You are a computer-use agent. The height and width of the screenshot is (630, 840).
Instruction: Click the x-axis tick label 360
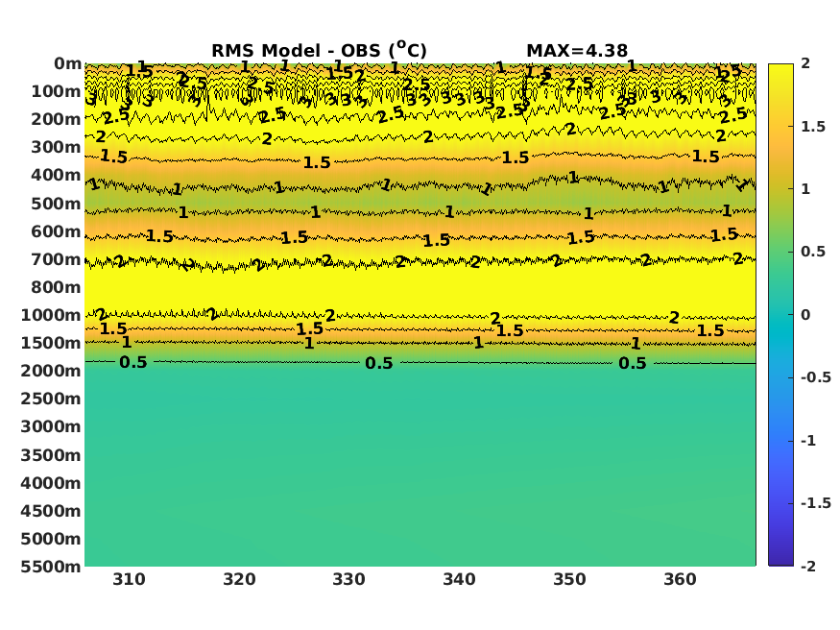(x=680, y=579)
